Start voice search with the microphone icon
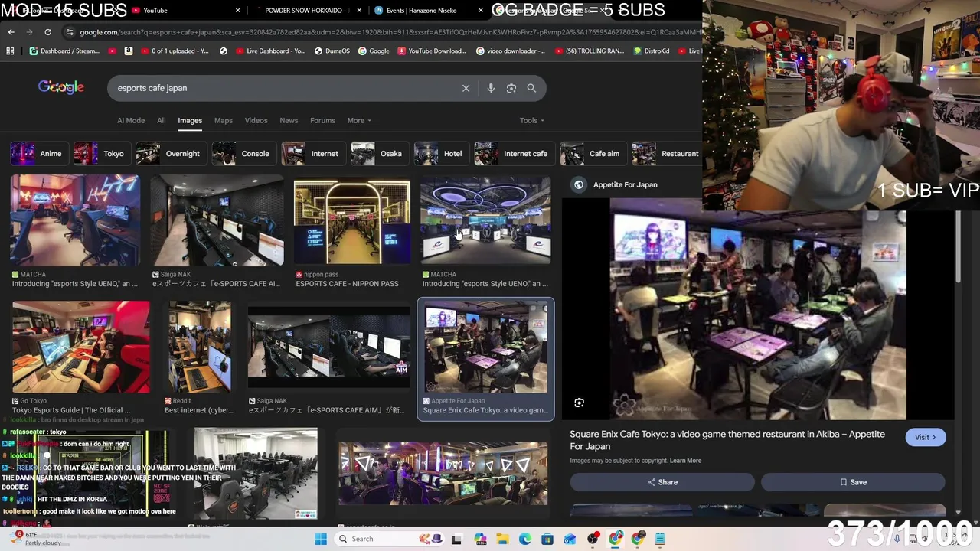The image size is (980, 551). click(491, 88)
